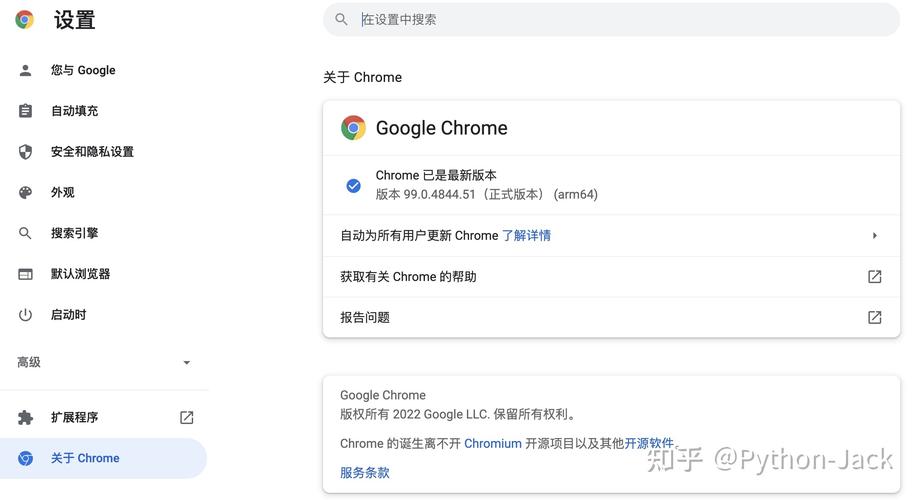Click the clipboard icon for 自动填充

pyautogui.click(x=25, y=110)
